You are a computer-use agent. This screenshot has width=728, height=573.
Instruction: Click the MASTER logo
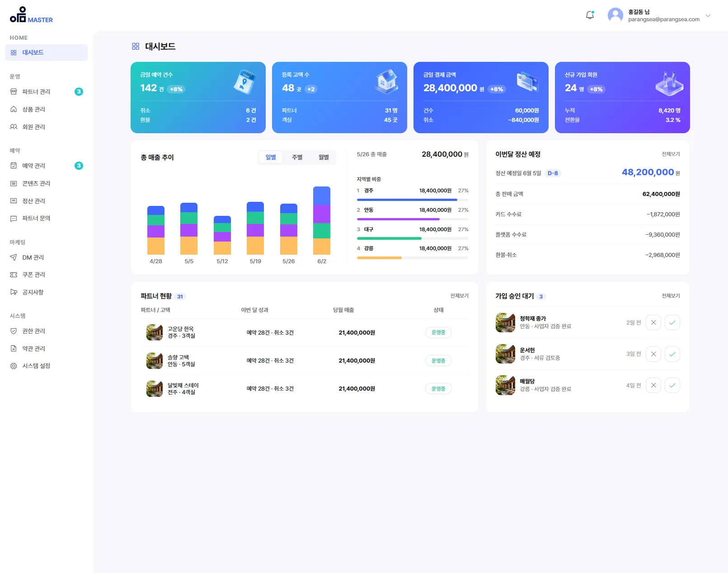[x=31, y=15]
